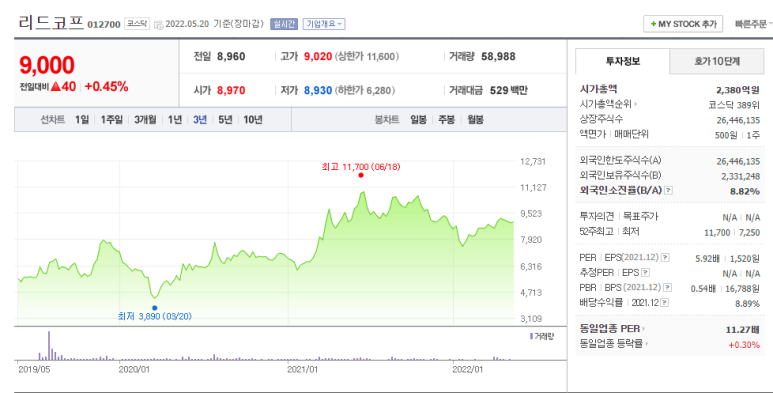Image resolution: width=773 pixels, height=393 pixels.
Task: Switch to the 투자정보 tab
Action: tap(623, 61)
